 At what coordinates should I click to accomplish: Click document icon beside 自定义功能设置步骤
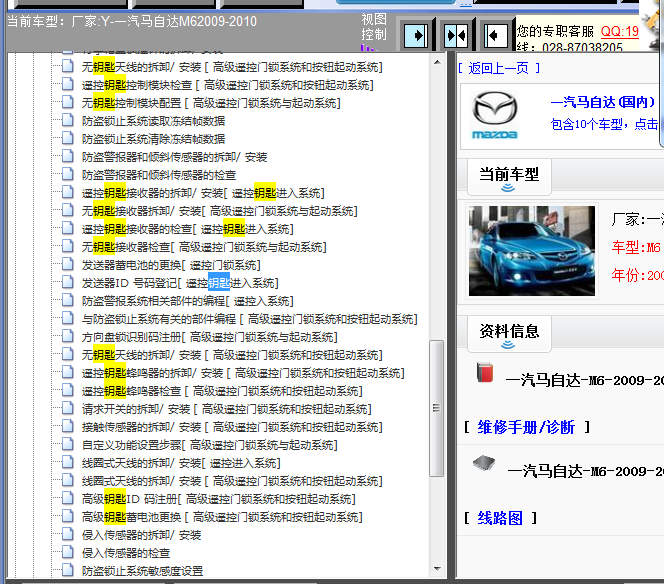67,444
